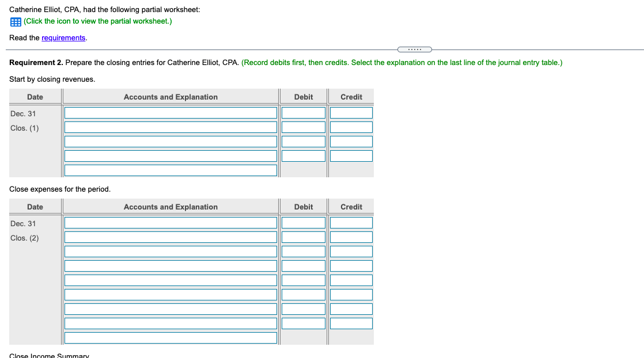This screenshot has width=644, height=358.
Task: Click the seventh account row of expense entry
Action: (x=171, y=309)
